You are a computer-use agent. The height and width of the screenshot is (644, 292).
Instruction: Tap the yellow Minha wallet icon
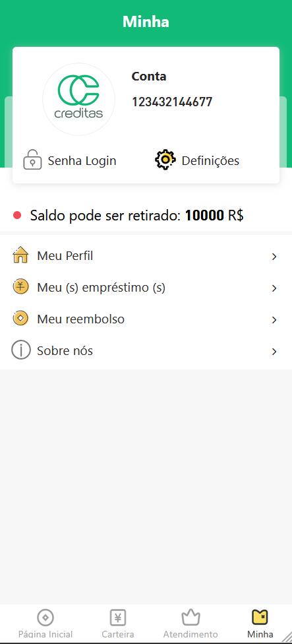260,617
